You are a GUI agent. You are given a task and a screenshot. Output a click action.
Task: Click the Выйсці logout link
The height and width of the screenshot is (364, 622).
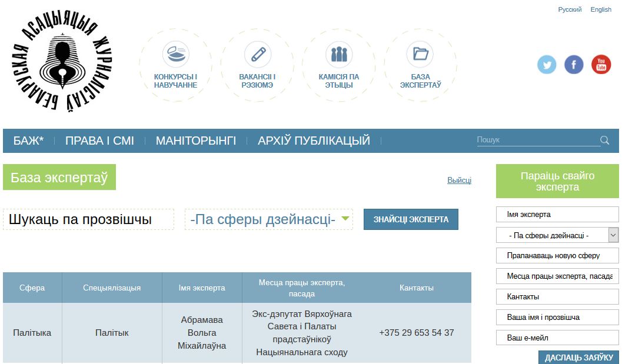[459, 180]
